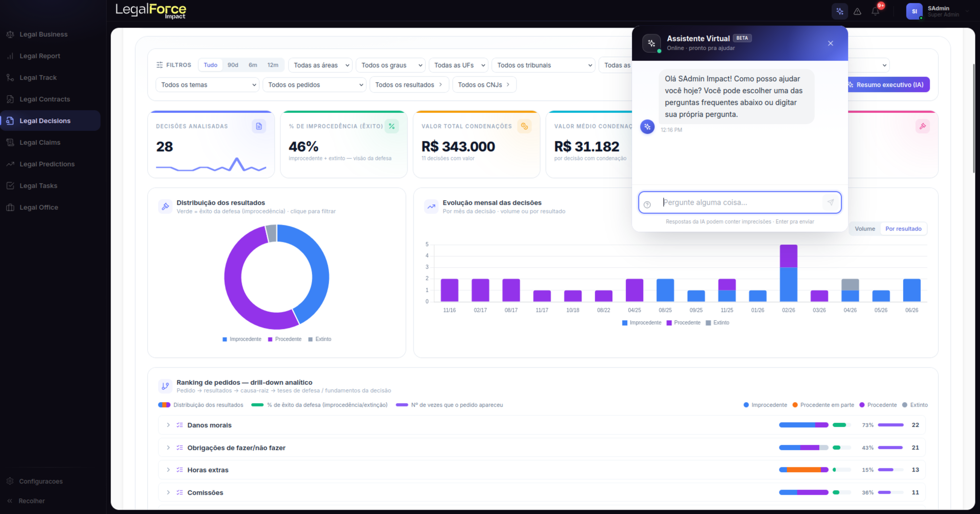Screen dimensions: 980x514
Task: Click the coins icon on Valor Total card
Action: coord(524,126)
